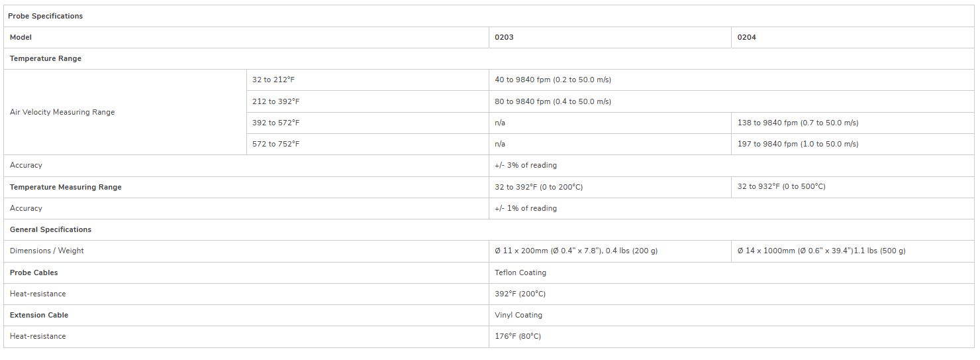Select the 0203 model column header

(x=504, y=37)
